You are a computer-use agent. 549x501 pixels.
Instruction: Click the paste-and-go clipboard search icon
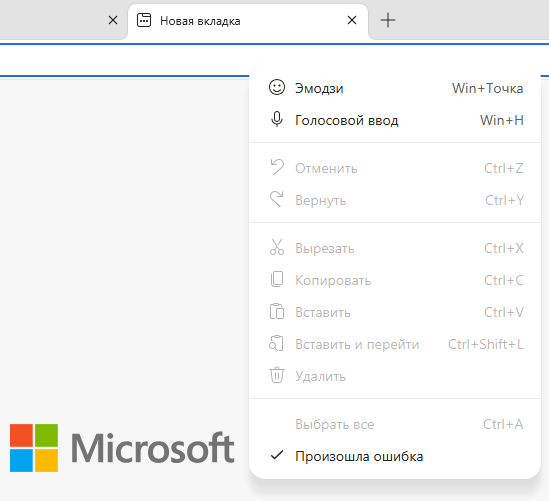[x=276, y=343]
